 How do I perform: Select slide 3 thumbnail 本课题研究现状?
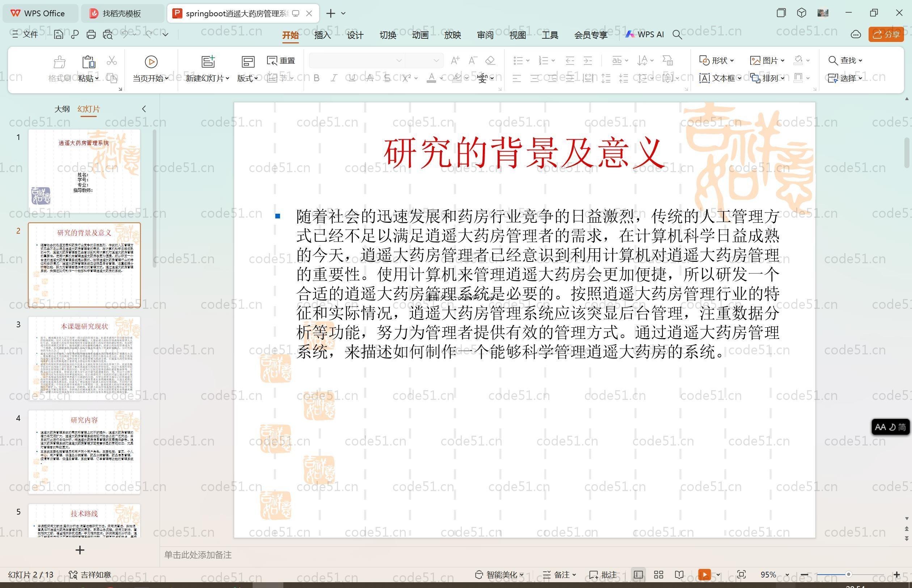(84, 358)
